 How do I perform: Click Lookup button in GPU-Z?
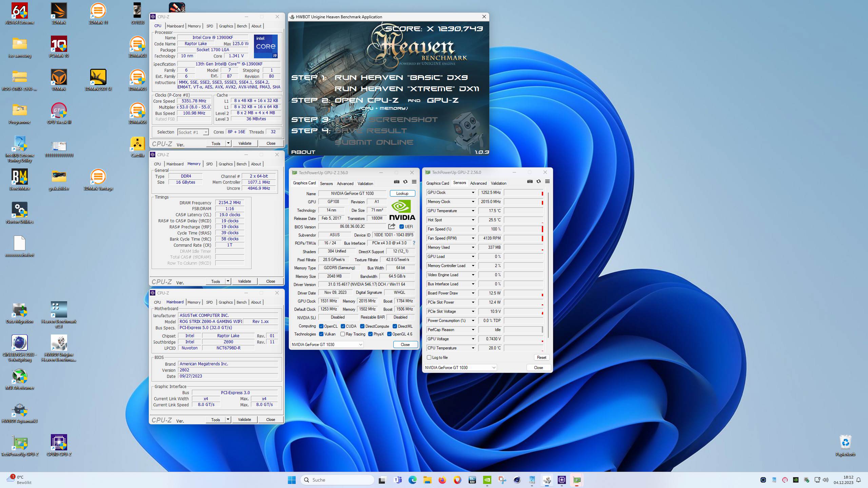click(x=402, y=194)
